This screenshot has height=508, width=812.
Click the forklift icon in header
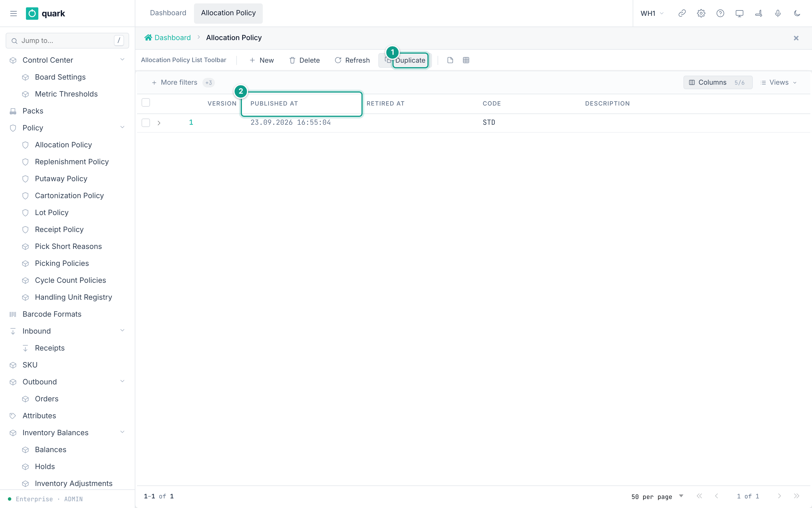pos(758,14)
